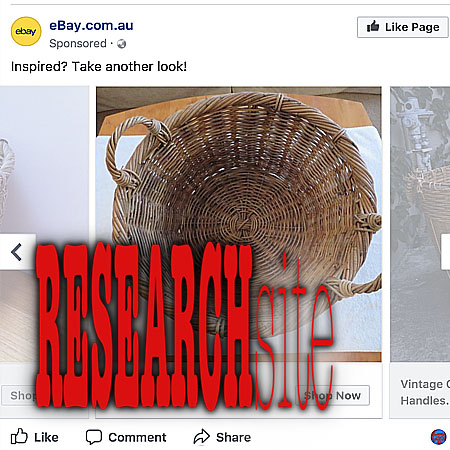Click the Comment speech bubble icon
The image size is (450, 450).
coord(94,437)
